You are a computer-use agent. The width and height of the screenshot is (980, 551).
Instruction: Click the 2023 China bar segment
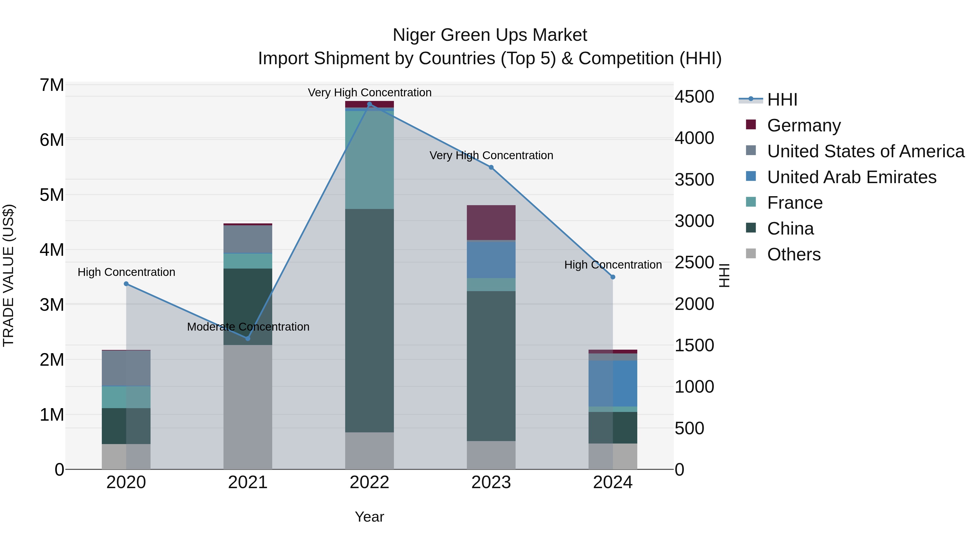[x=491, y=366]
